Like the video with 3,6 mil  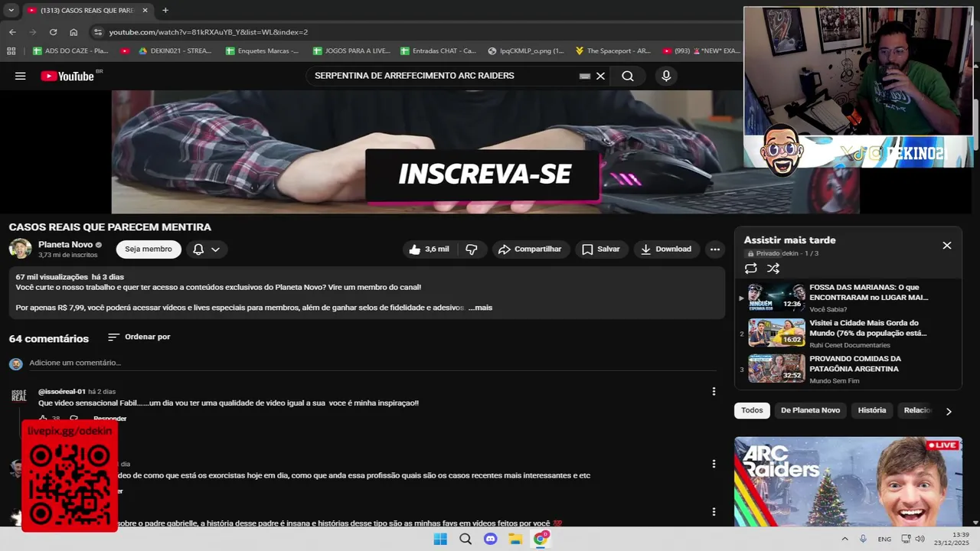point(429,249)
